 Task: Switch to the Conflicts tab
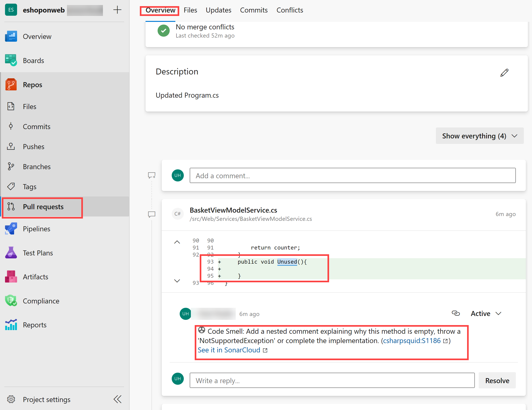coord(290,10)
